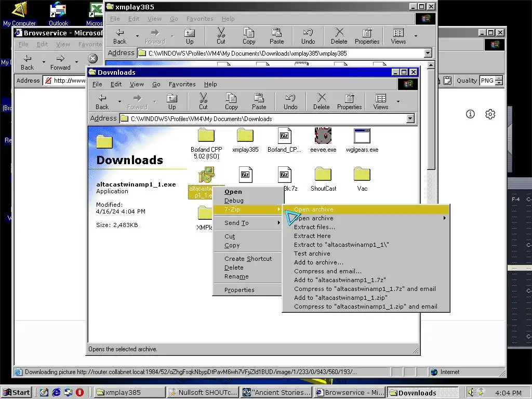Switch to the Browservice taskbar button
The width and height of the screenshot is (532, 399).
pyautogui.click(x=350, y=393)
